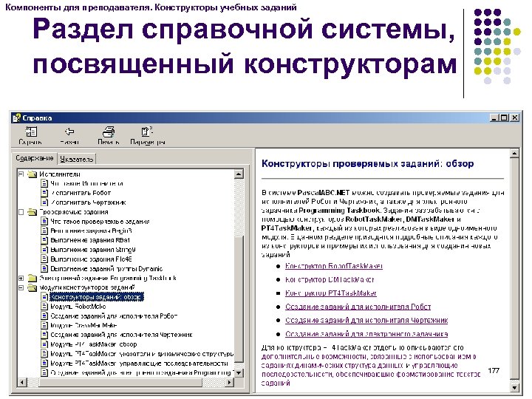Switch to the Содержание tab
532x399 pixels.
click(35, 158)
